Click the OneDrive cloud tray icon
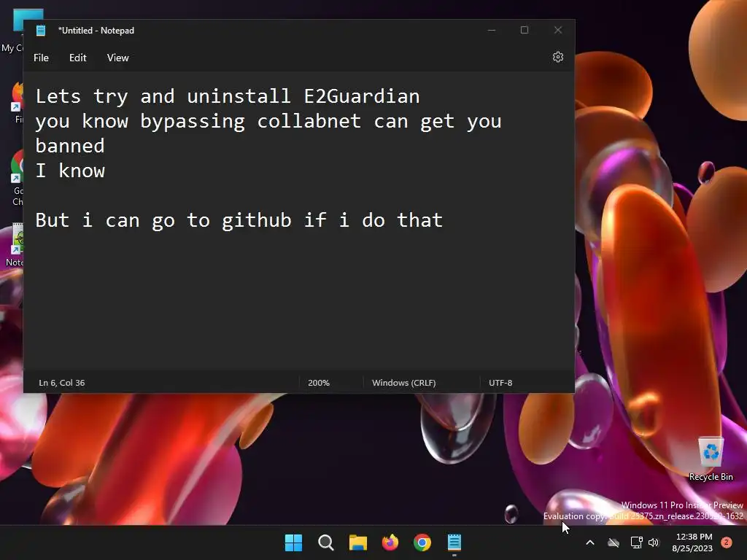 (x=613, y=542)
